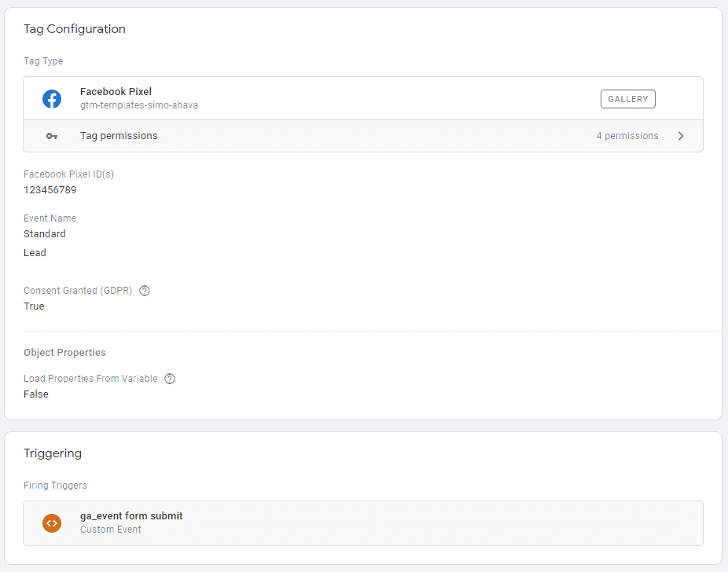Click the Standard event name value

coord(45,234)
